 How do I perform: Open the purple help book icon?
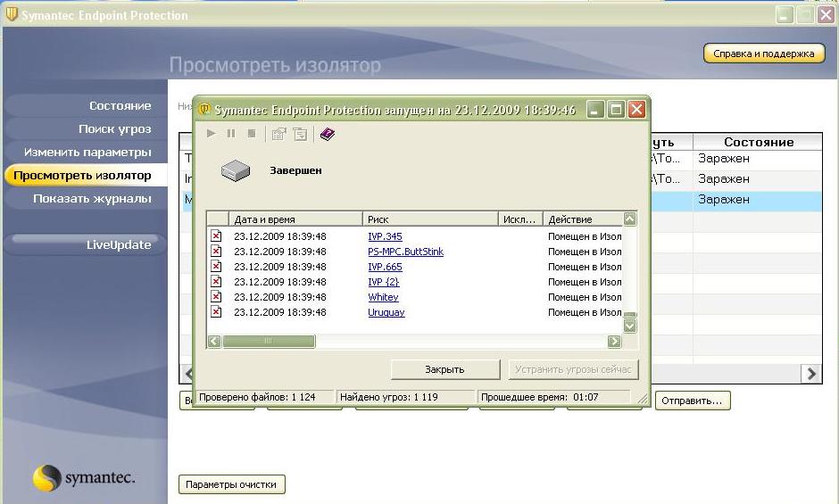(x=327, y=134)
